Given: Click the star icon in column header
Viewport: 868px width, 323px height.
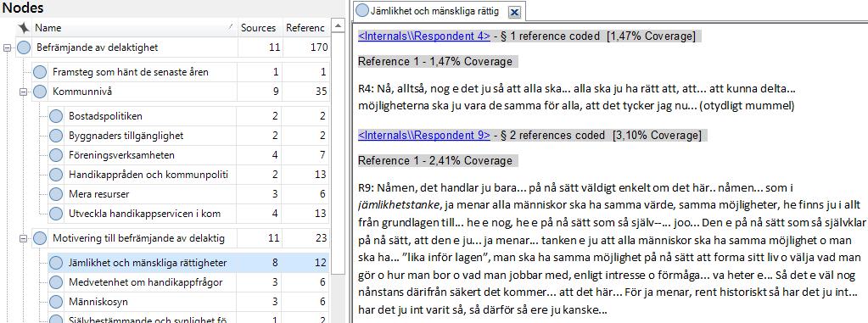Looking at the screenshot, I should click(x=23, y=28).
